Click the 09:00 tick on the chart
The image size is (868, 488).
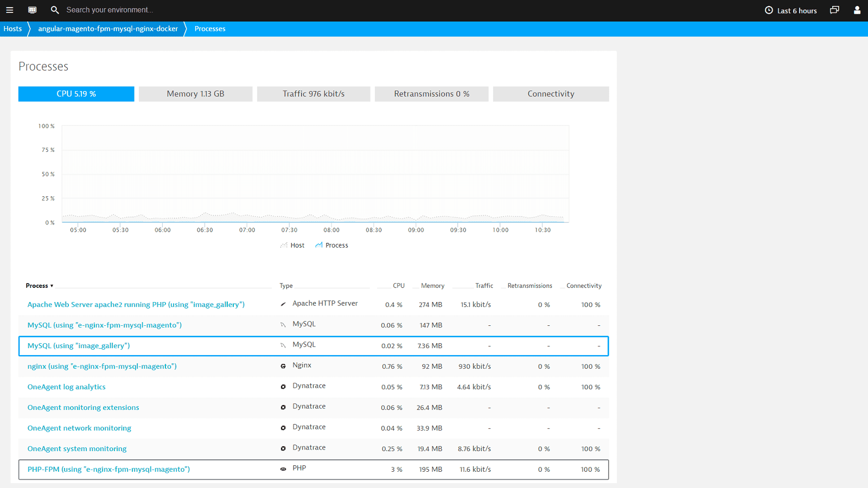[x=416, y=230]
